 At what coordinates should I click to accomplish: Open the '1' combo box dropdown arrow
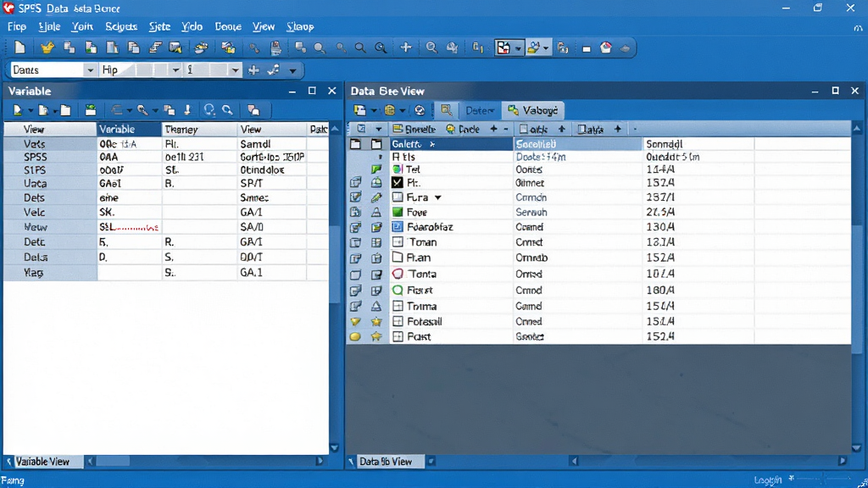236,70
